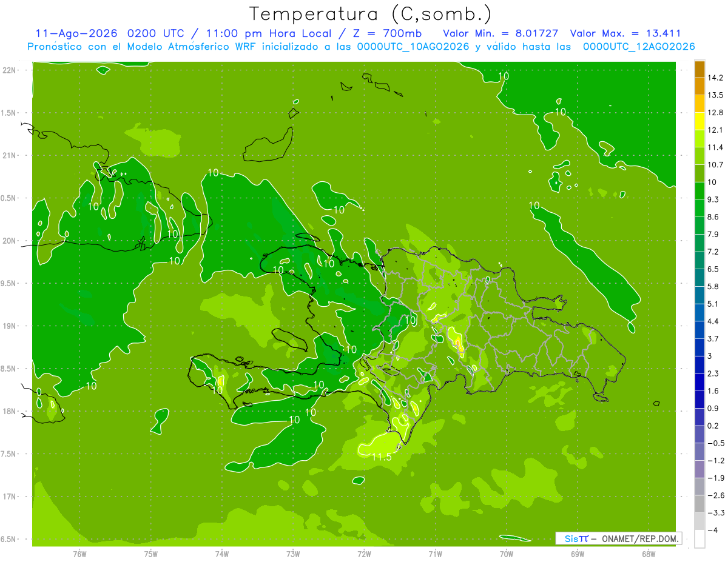Click the "68W" longitude label
The width and height of the screenshot is (728, 562).
click(648, 554)
